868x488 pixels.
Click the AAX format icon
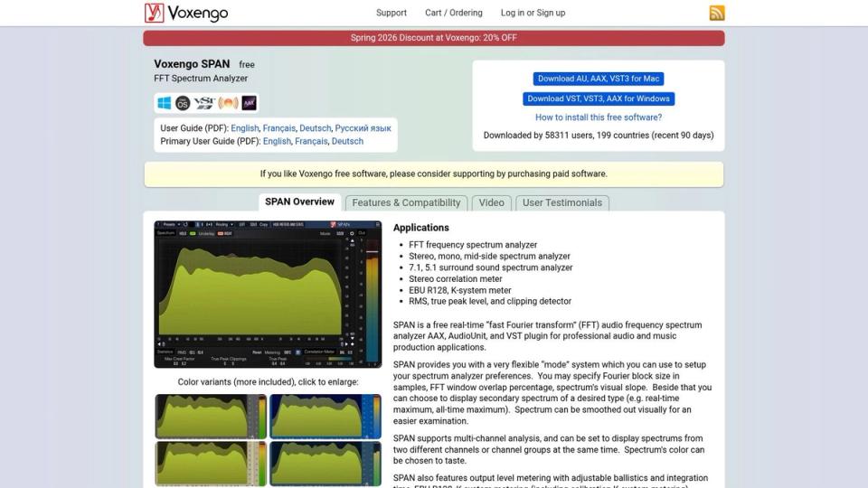[x=250, y=103]
